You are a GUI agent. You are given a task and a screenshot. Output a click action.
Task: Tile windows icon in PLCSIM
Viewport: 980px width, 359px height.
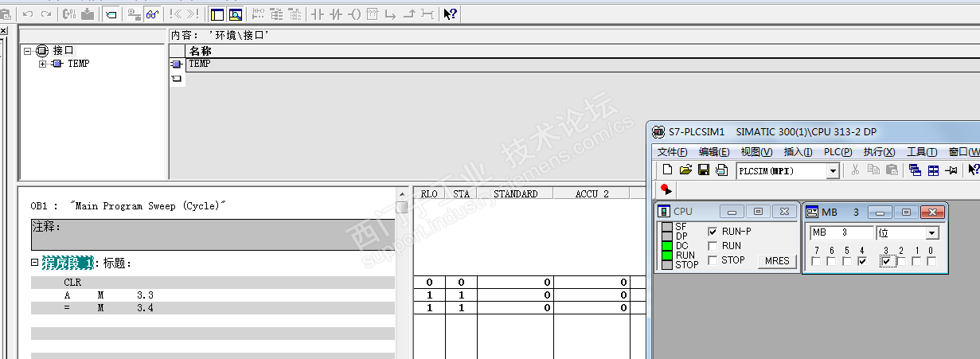pos(933,170)
